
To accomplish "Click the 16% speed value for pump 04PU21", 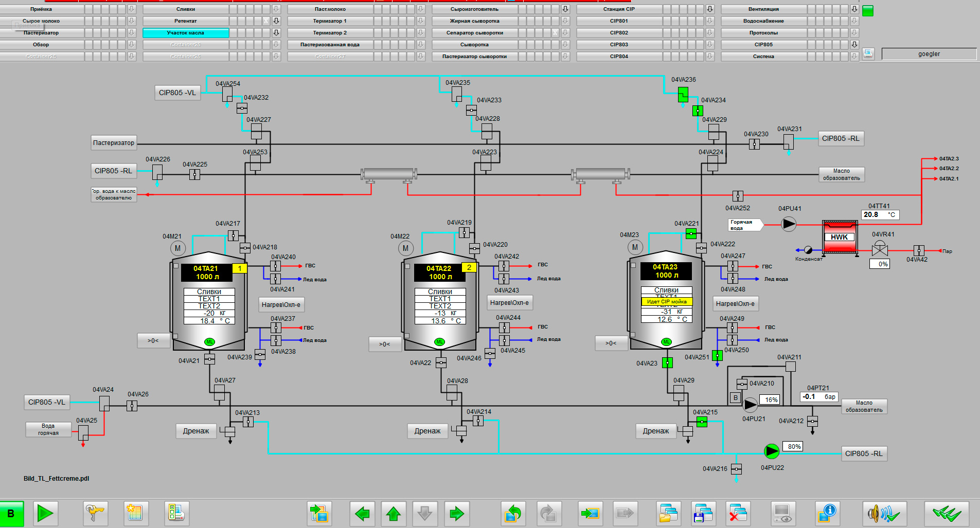I will (x=770, y=399).
